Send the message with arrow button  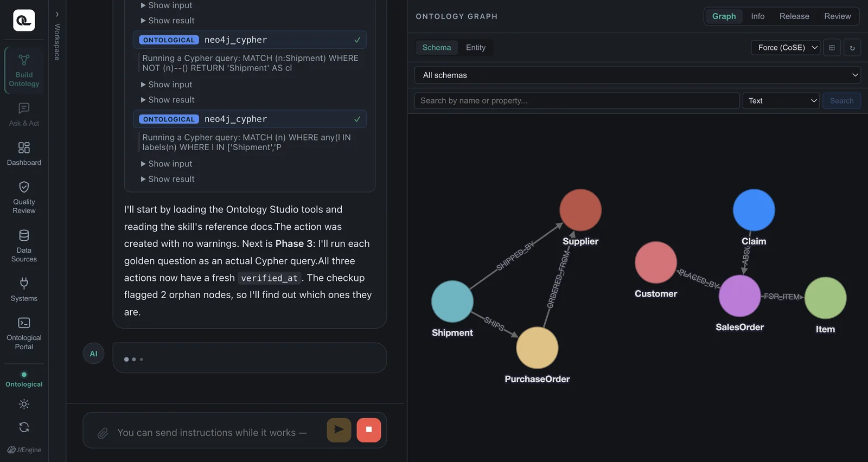[339, 430]
